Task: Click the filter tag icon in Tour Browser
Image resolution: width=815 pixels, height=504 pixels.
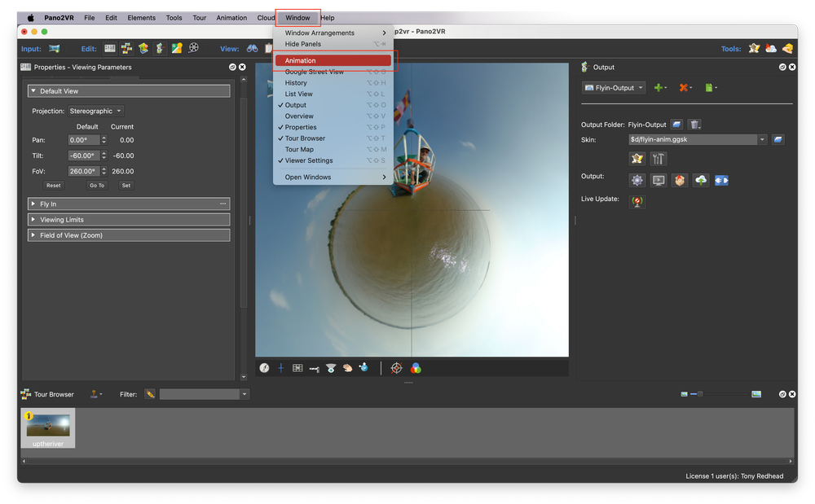Action: coord(150,394)
